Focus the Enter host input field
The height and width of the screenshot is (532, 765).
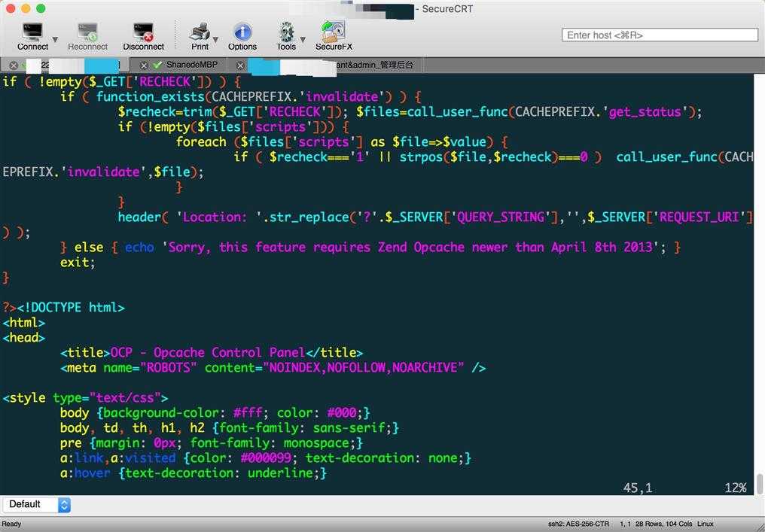(660, 35)
